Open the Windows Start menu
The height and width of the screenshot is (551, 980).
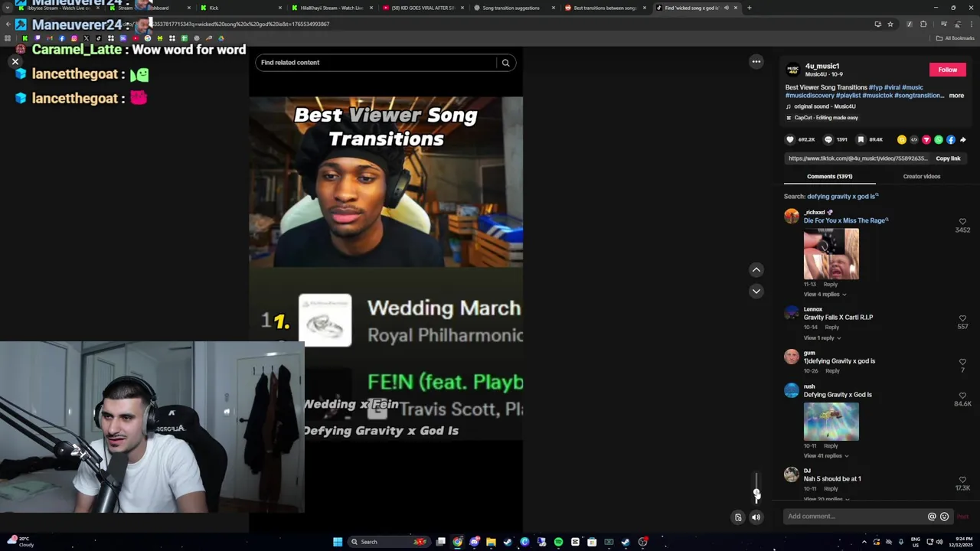(x=337, y=542)
